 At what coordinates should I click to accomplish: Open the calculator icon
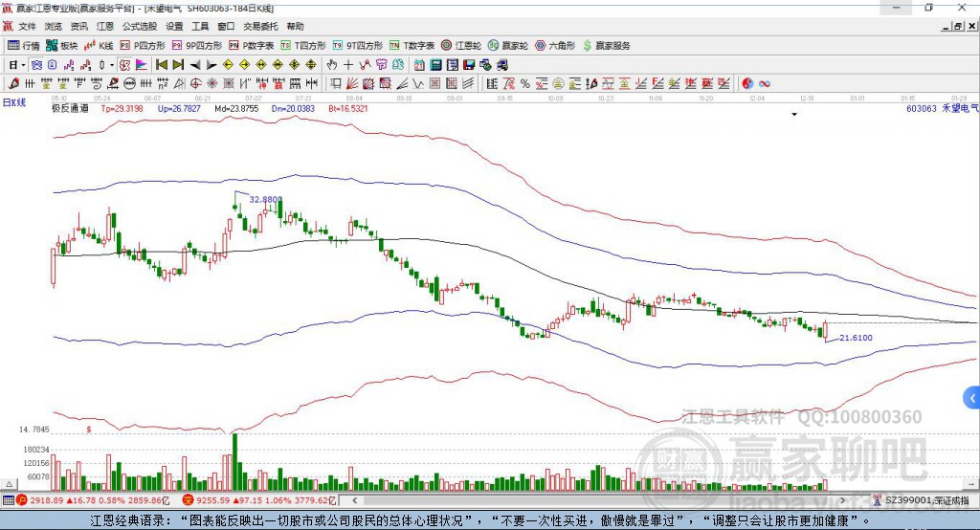coord(435,65)
